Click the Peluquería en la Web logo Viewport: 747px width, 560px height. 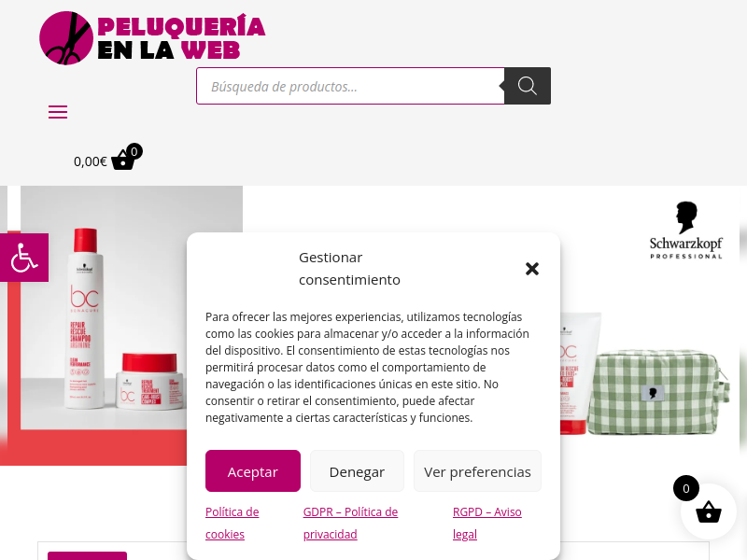click(x=152, y=38)
